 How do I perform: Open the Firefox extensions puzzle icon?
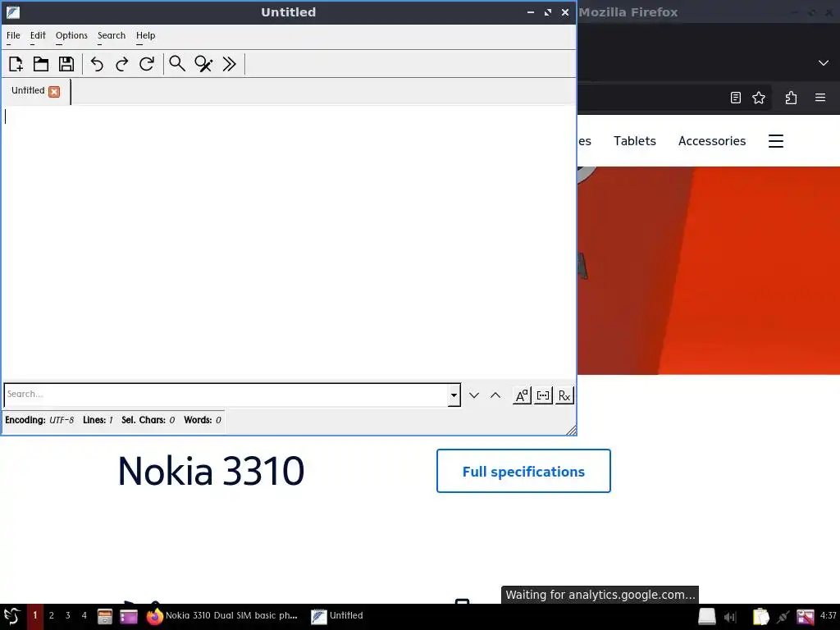click(792, 98)
